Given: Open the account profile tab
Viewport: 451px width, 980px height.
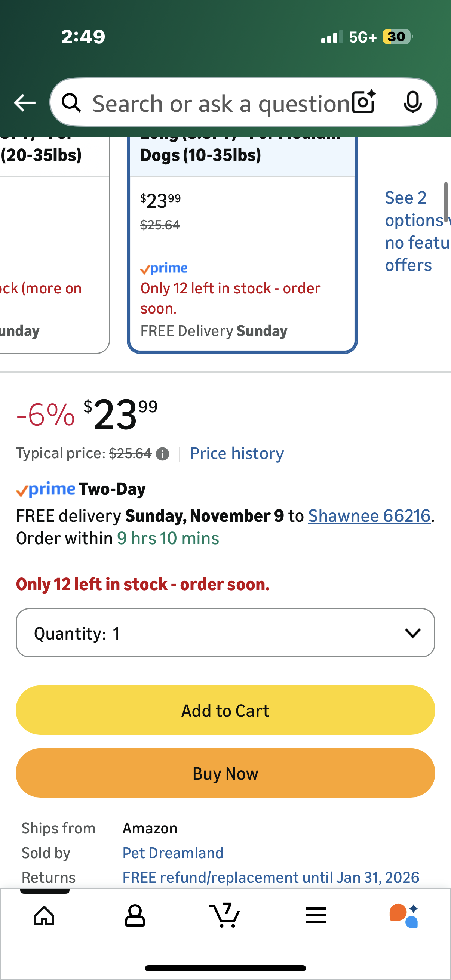Looking at the screenshot, I should [x=135, y=915].
